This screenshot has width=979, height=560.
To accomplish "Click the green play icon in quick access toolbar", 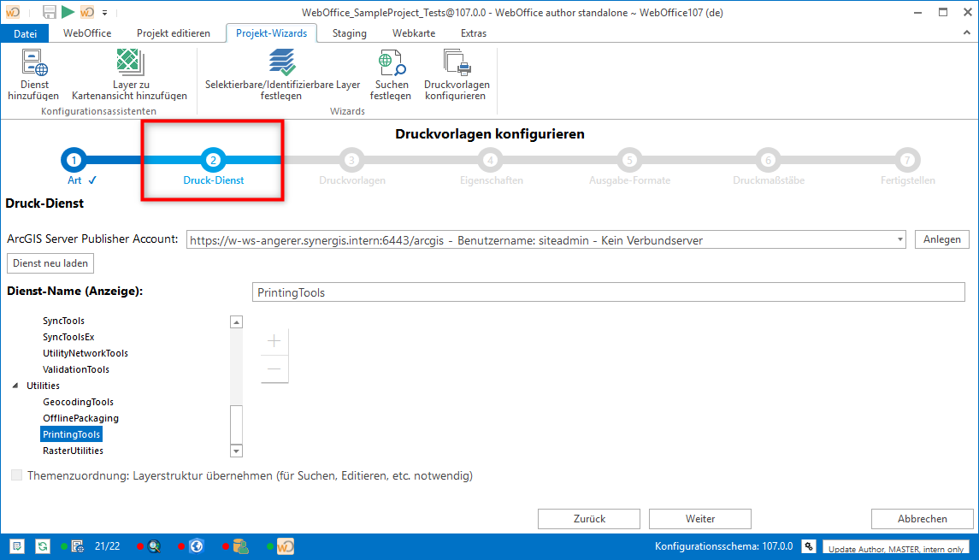I will (x=68, y=12).
